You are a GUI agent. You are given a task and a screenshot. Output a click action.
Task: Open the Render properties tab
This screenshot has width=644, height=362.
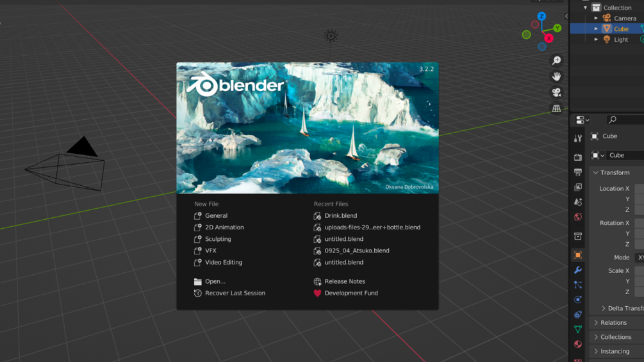click(x=578, y=157)
